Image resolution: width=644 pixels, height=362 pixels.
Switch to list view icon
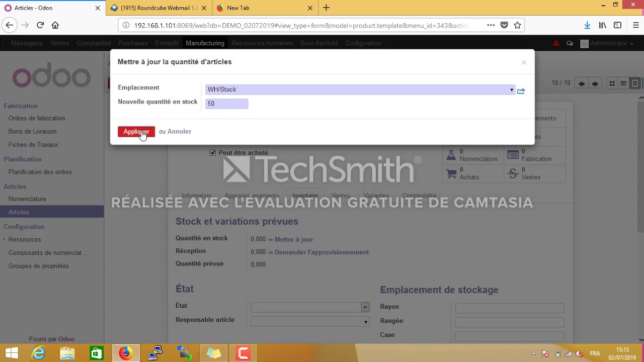623,83
